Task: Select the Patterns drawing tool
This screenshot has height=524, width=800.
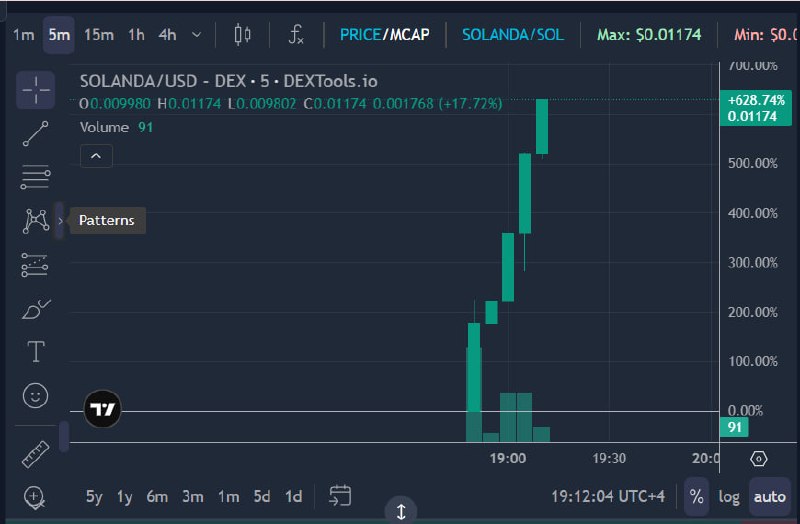Action: click(x=36, y=221)
